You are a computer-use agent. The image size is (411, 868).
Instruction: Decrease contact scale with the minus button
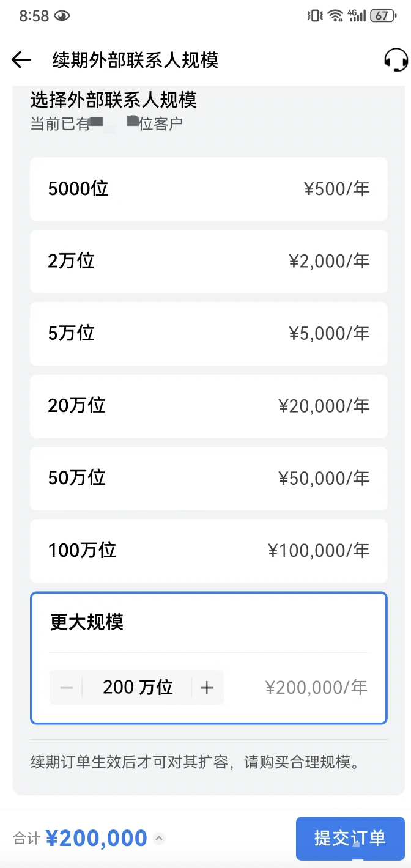(65, 687)
